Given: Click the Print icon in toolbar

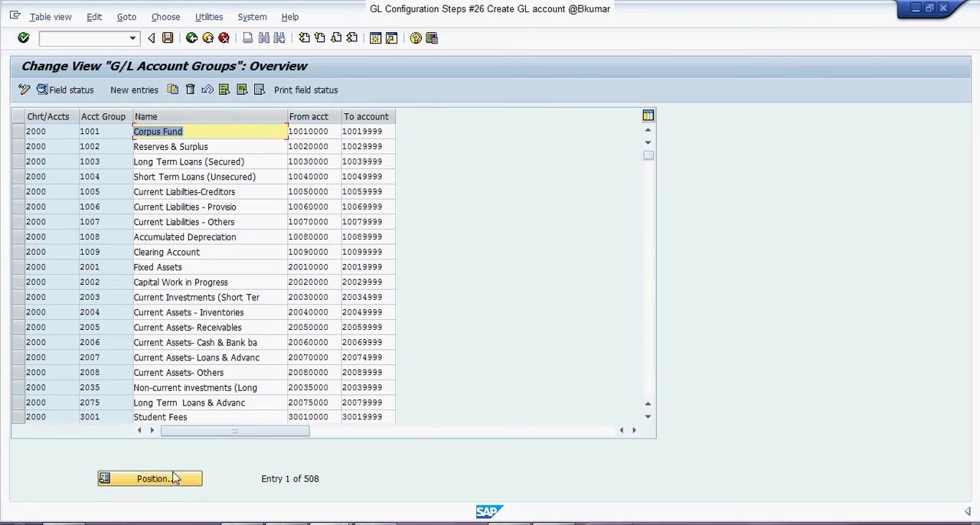Looking at the screenshot, I should (x=247, y=38).
